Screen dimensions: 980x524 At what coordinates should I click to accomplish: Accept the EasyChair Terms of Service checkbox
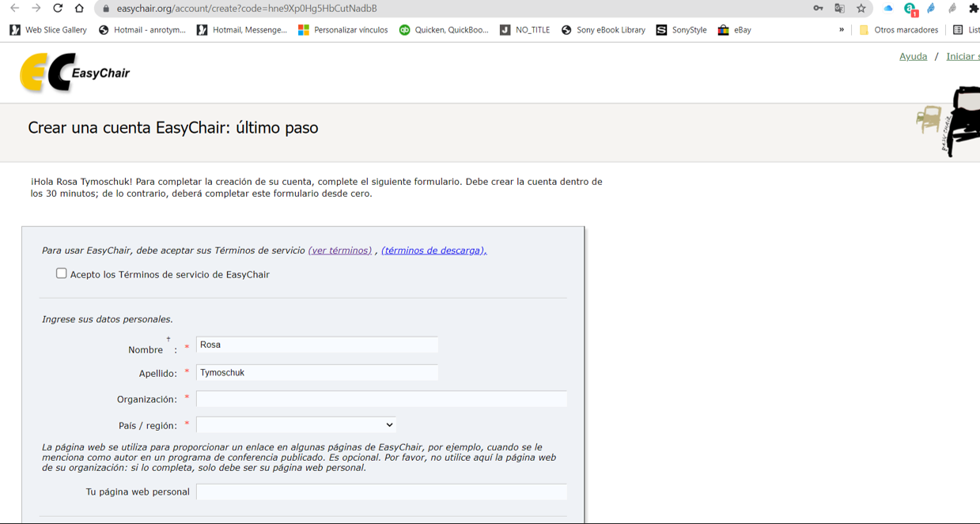pyautogui.click(x=62, y=273)
